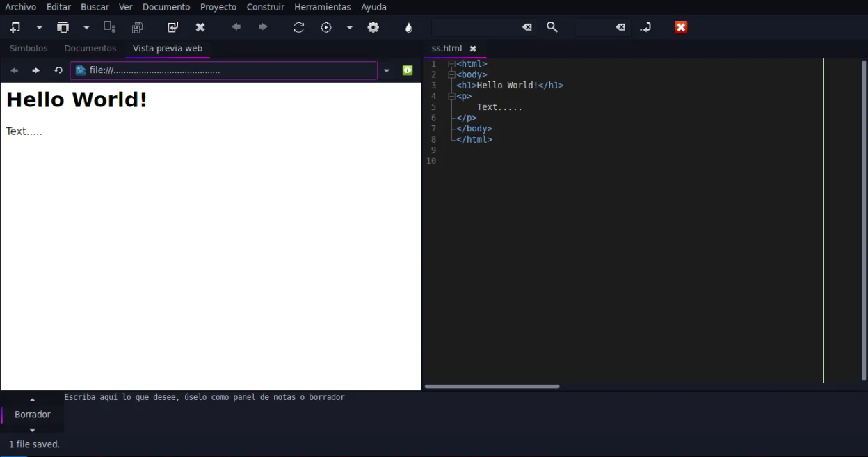This screenshot has height=457, width=868.
Task: Clear the toolbar search field with its backspace icon
Action: (x=527, y=27)
